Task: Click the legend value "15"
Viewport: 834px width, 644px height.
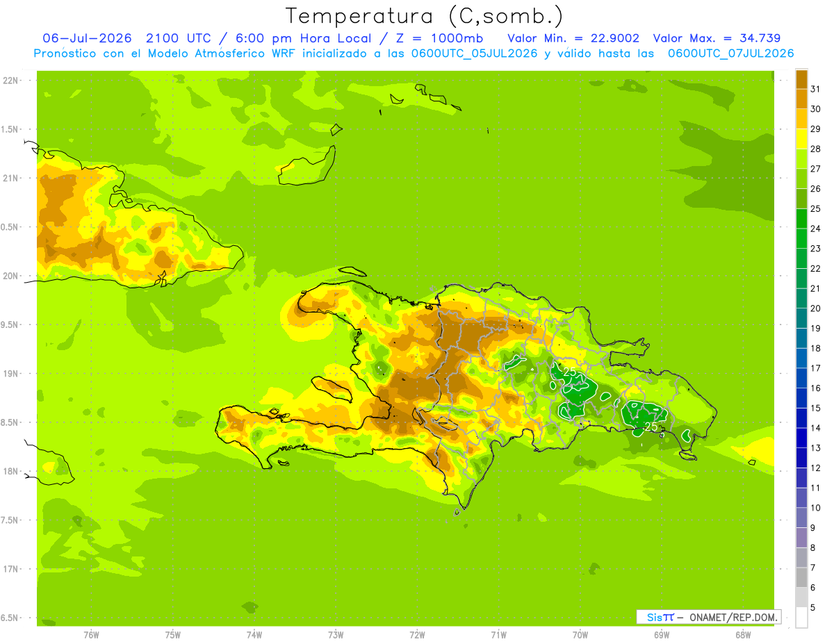Action: pyautogui.click(x=815, y=408)
